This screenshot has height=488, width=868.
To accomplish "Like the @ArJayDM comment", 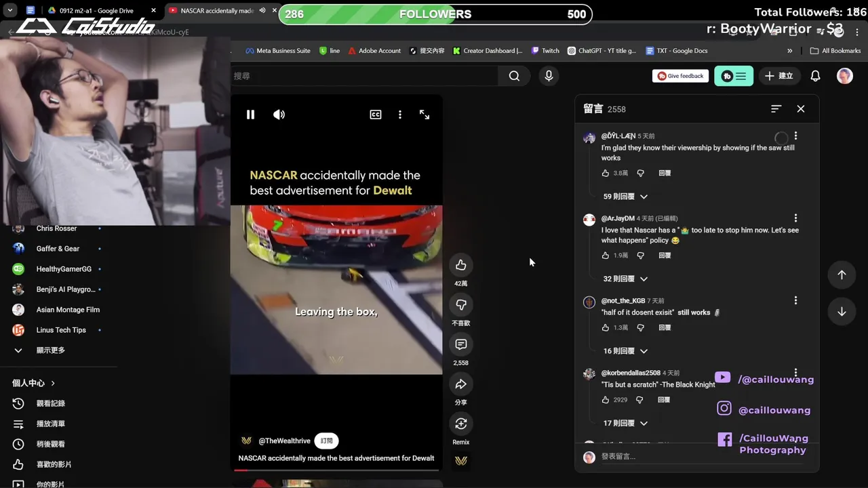I will click(x=606, y=256).
